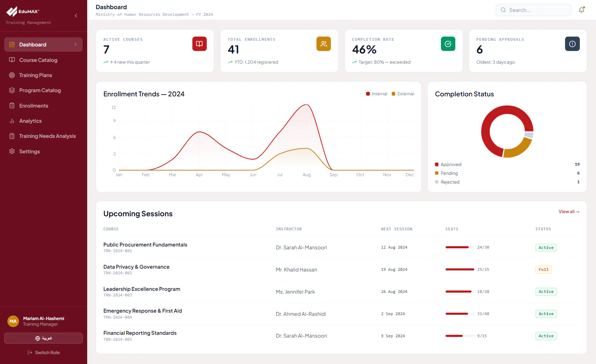Click the search magnifier icon
This screenshot has width=596, height=364.
503,10
